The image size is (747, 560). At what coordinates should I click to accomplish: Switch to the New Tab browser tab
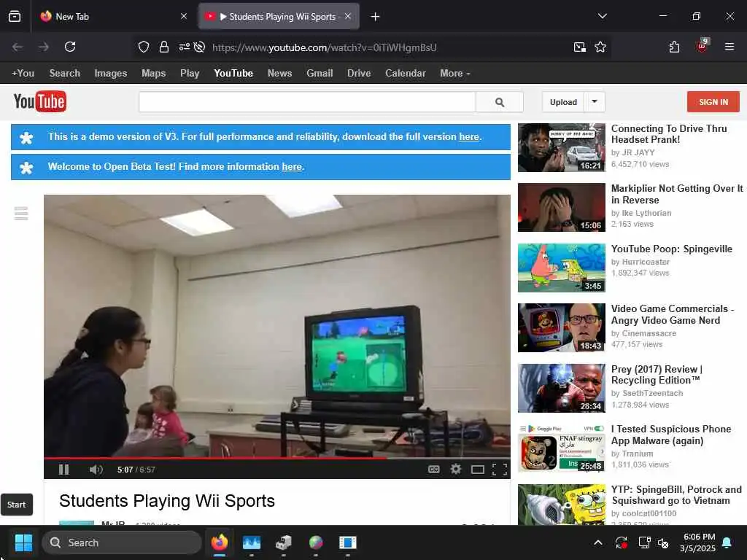[113, 17]
